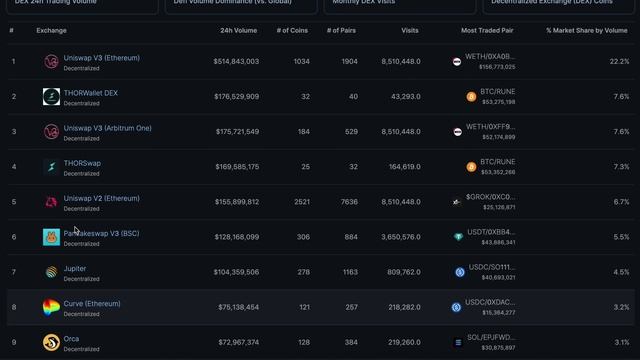
Task: Open the USDC/SO111... traded pair
Action: (x=492, y=267)
